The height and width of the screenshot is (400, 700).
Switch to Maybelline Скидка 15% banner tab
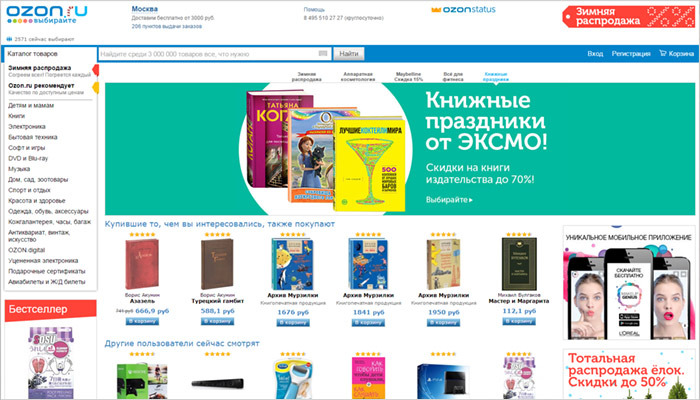pos(408,76)
